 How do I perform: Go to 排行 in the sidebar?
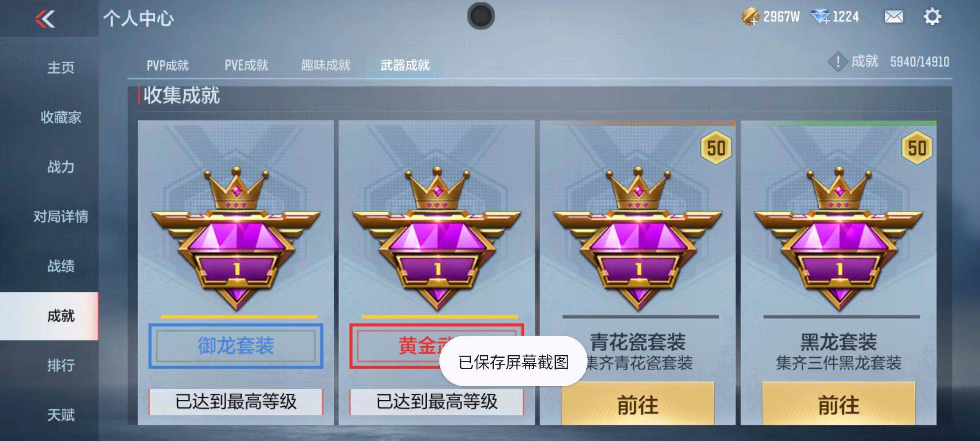60,365
